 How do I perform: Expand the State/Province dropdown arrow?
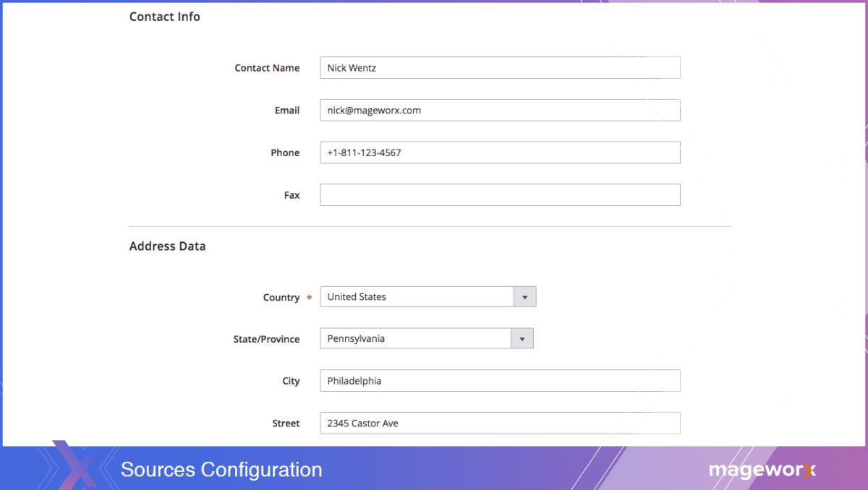522,339
